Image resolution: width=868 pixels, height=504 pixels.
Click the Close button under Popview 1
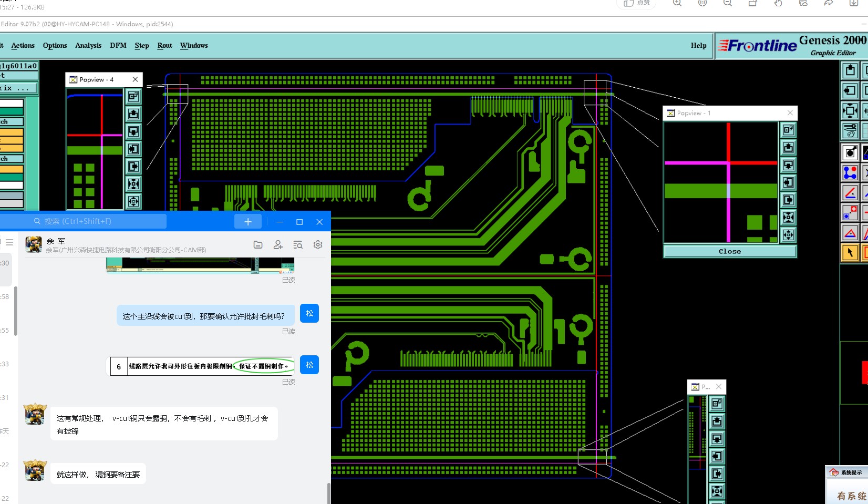(x=730, y=252)
